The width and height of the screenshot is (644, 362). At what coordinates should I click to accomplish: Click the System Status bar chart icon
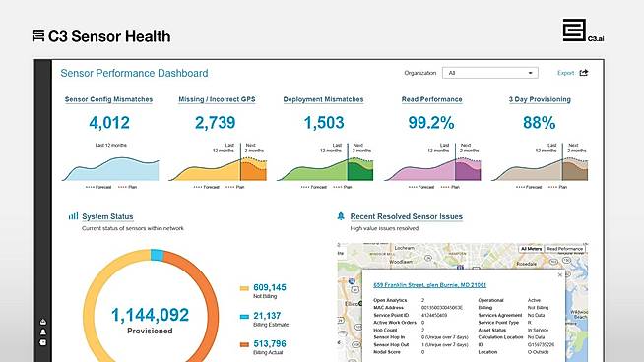(73, 215)
